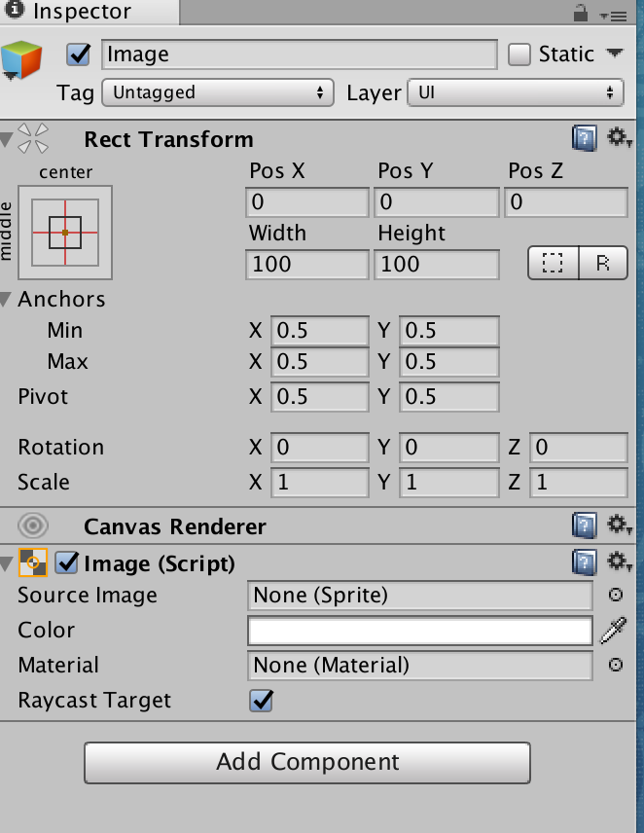Viewport: 644px width, 833px height.
Task: Toggle raw edit mode R button
Action: [x=603, y=263]
